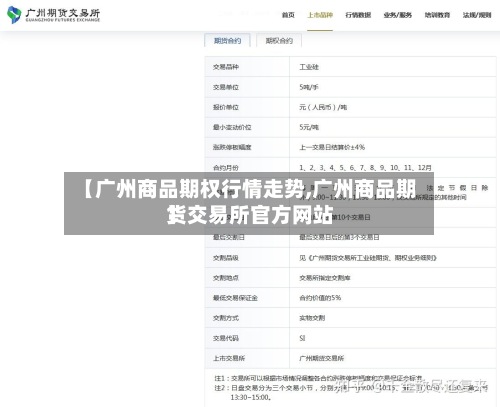Select the 涨跌停板幅度 row label
Screen dimensions: 500x407
point(232,147)
